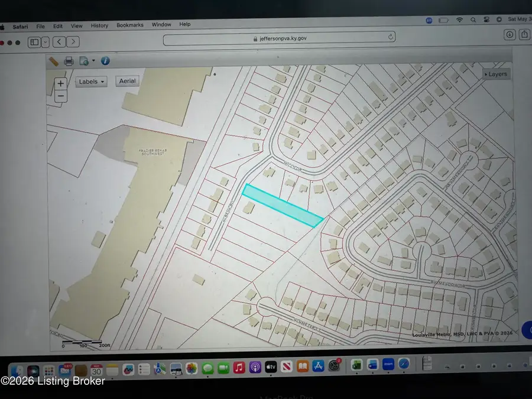This screenshot has width=532, height=399.
Task: Open News from the dock
Action: click(x=287, y=366)
